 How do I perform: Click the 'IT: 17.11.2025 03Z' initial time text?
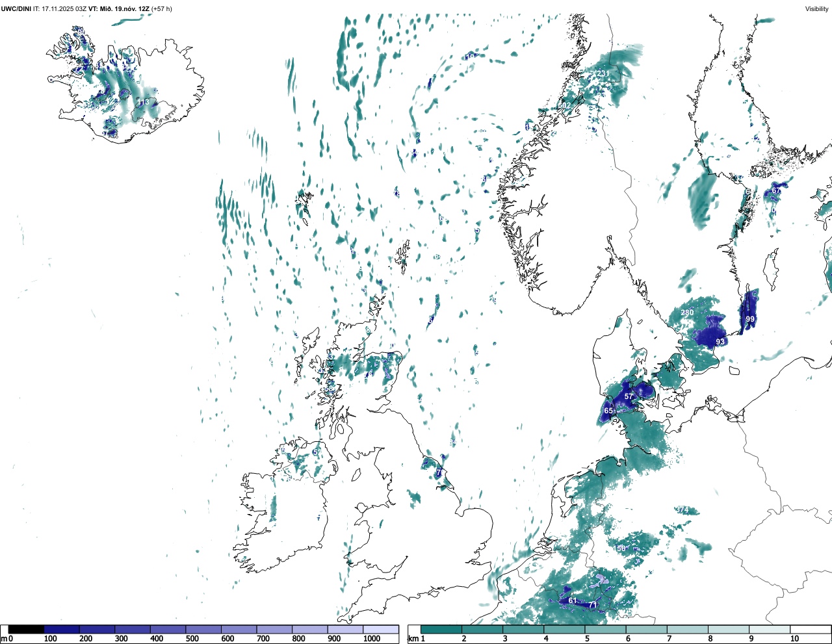tap(60, 8)
